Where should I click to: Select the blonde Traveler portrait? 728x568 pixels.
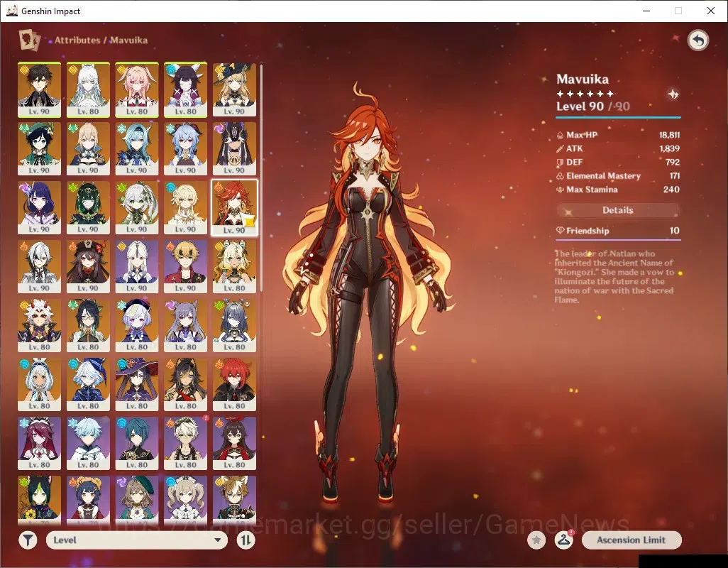[x=186, y=207]
